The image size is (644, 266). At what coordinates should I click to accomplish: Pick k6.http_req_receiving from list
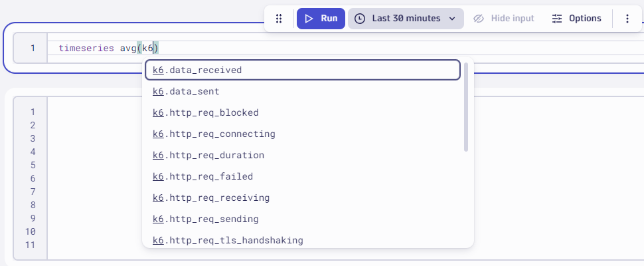point(303,198)
